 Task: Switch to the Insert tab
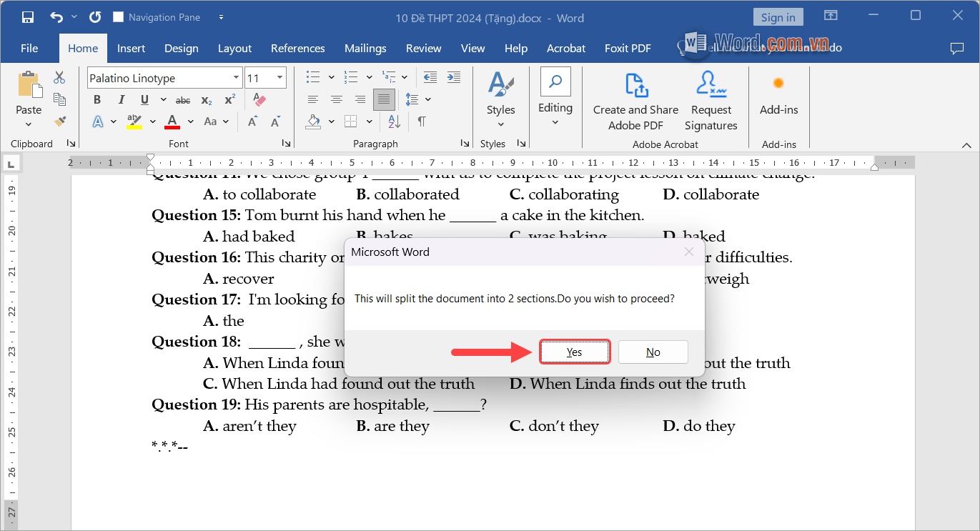coord(131,49)
